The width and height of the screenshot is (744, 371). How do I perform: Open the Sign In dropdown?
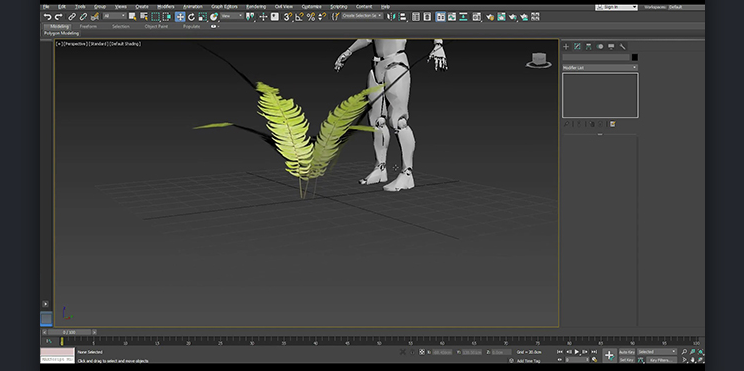(x=616, y=7)
